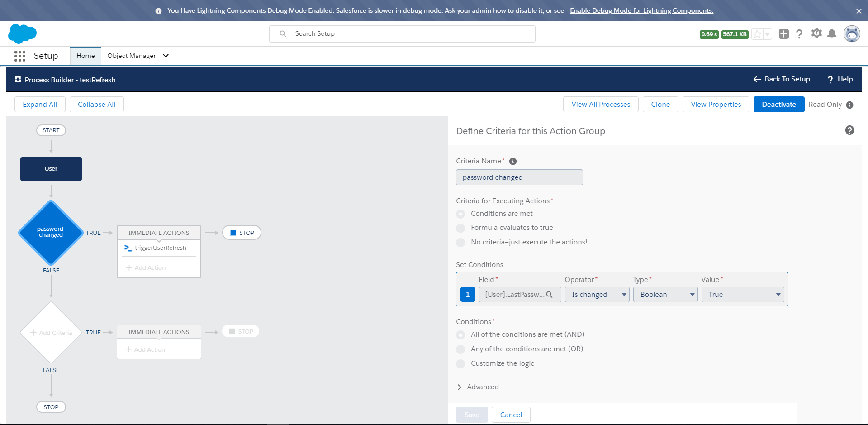This screenshot has height=425, width=868.
Task: Click the criteria panel help icon
Action: pyautogui.click(x=849, y=130)
